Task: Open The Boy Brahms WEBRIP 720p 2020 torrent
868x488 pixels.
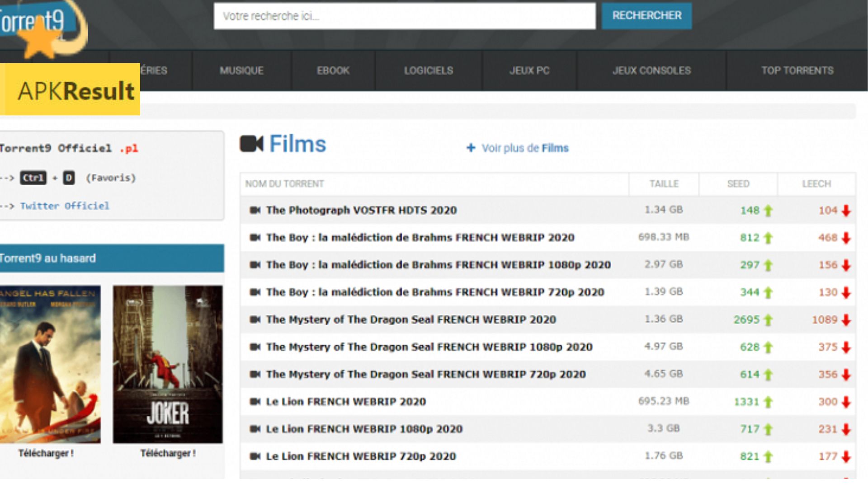Action: (x=435, y=292)
